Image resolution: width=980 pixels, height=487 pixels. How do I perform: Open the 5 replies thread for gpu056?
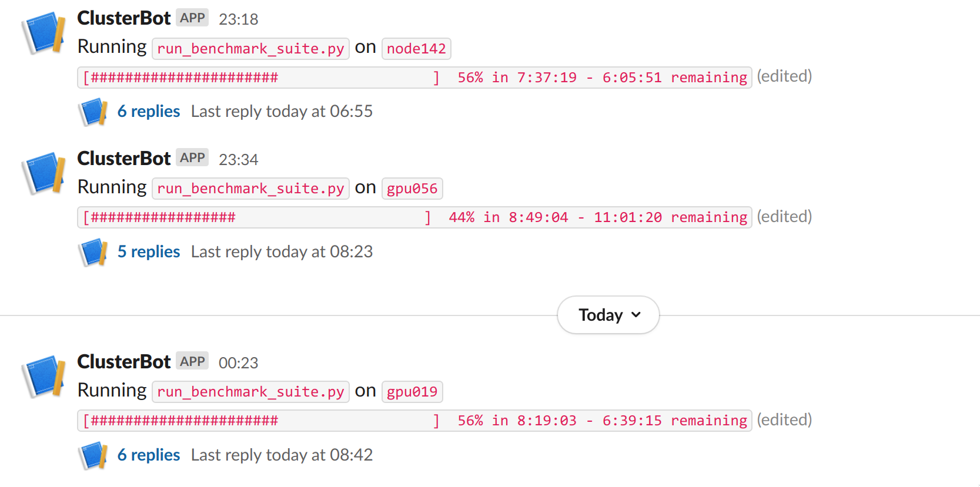148,251
